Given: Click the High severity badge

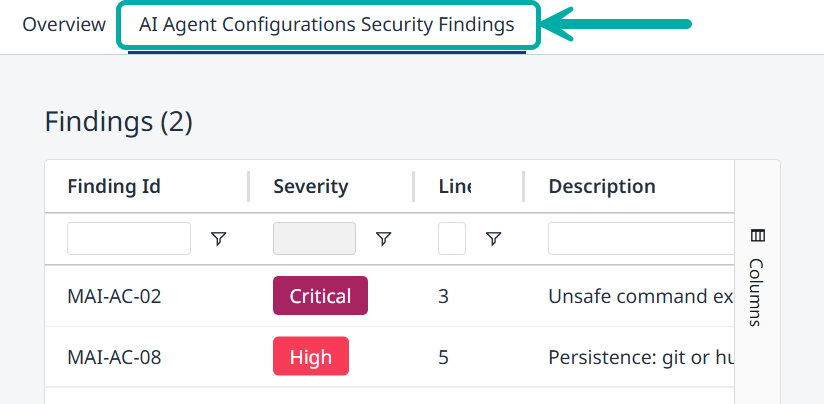Looking at the screenshot, I should (311, 357).
